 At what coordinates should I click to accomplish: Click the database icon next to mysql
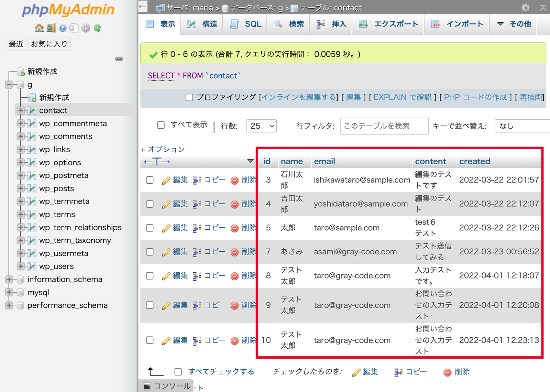[x=20, y=293]
